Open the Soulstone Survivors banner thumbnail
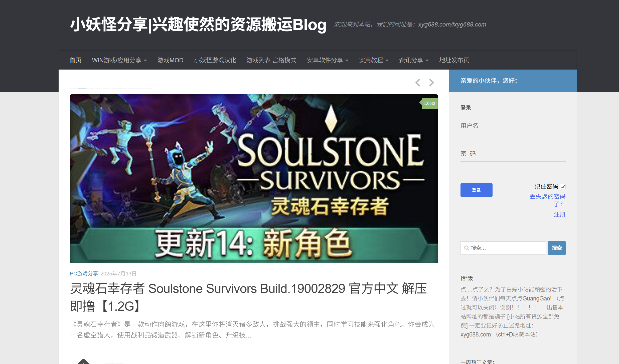 (x=254, y=179)
